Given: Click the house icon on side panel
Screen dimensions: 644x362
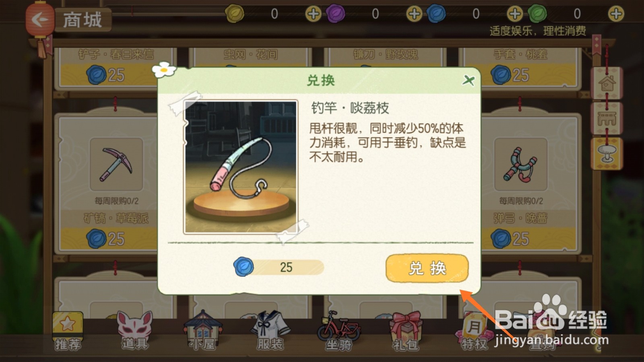Looking at the screenshot, I should tap(607, 83).
